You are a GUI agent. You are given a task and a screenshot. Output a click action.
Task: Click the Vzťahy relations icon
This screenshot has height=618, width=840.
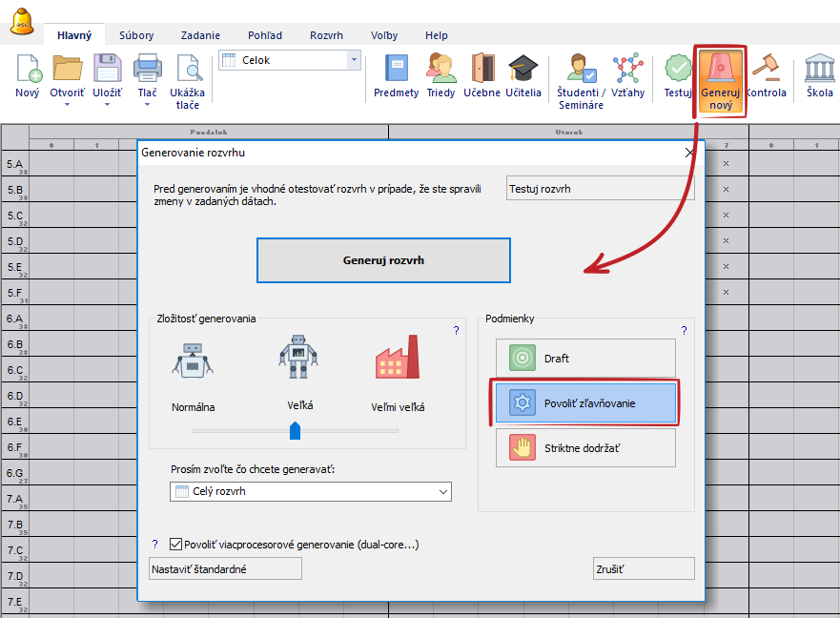click(627, 69)
